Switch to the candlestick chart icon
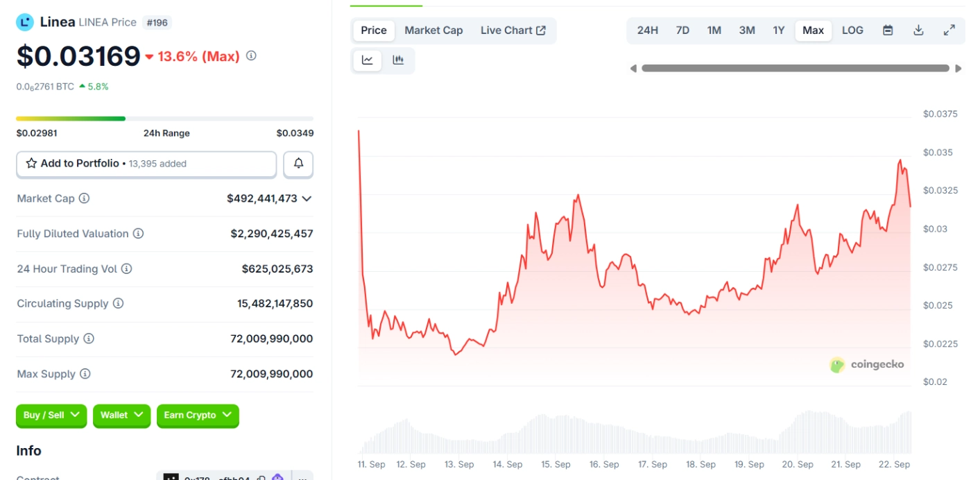Screen dimensions: 980x480 click(398, 60)
